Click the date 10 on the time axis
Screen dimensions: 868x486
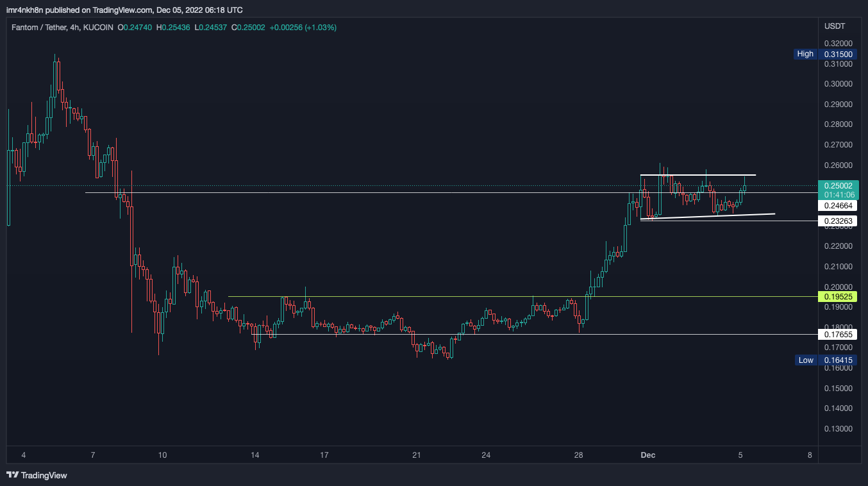point(162,455)
